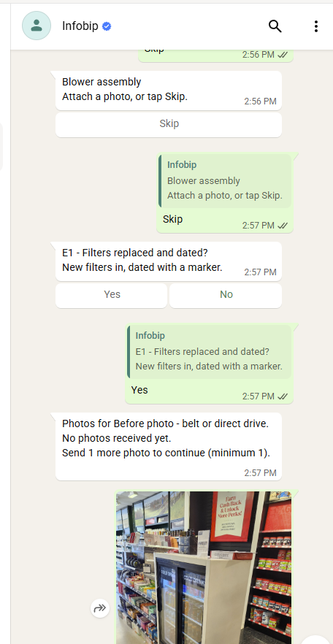The image size is (333, 644).
Task: Click read-receipt checkmarks on 2:56 PM message
Action: coord(283,55)
